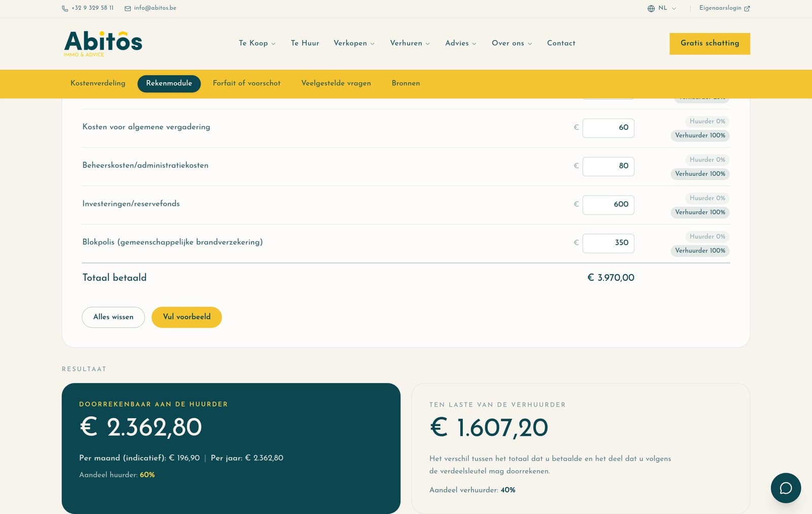Click the Per maand (indicatief) € 196,90 text
Viewport: 812px width, 514px height.
click(140, 458)
